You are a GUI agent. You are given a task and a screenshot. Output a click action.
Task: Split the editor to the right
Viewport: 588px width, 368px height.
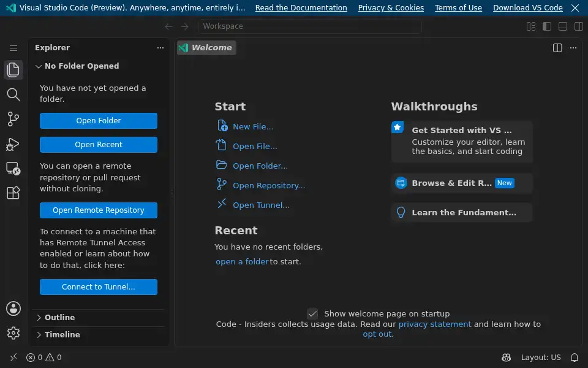click(557, 48)
